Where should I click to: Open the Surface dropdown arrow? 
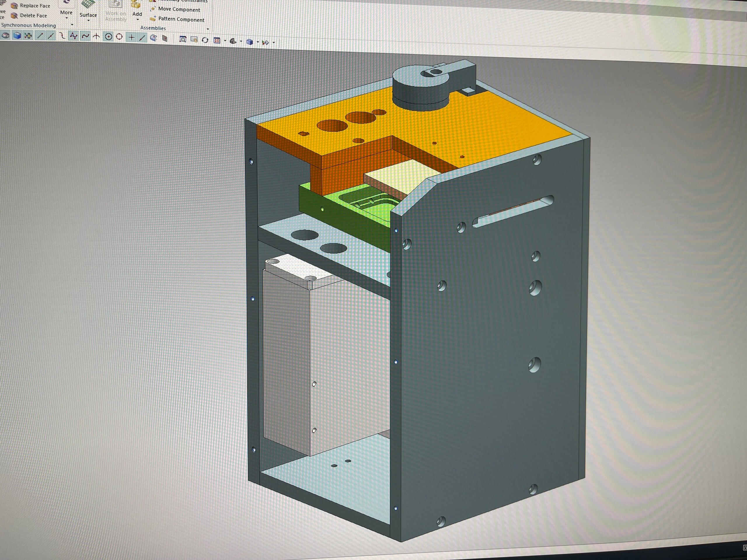[88, 21]
